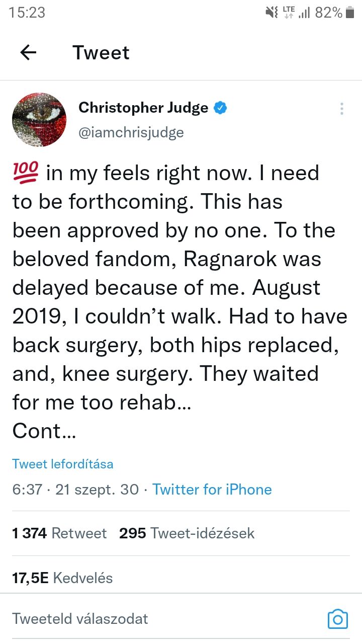Open Christopher Judge's profile picture
The width and height of the screenshot is (362, 644).
[x=39, y=120]
